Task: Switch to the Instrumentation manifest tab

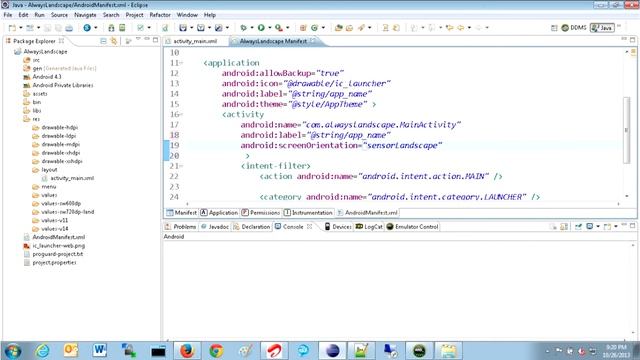Action: (308, 213)
